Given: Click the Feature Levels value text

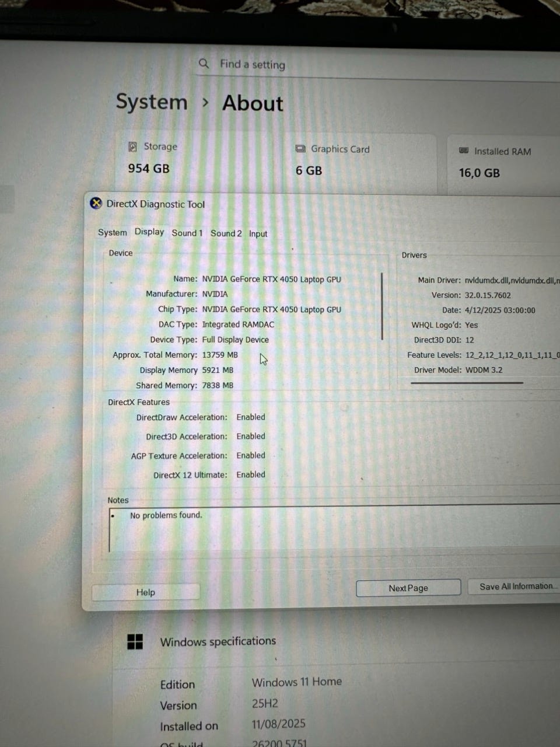Looking at the screenshot, I should click(x=512, y=355).
